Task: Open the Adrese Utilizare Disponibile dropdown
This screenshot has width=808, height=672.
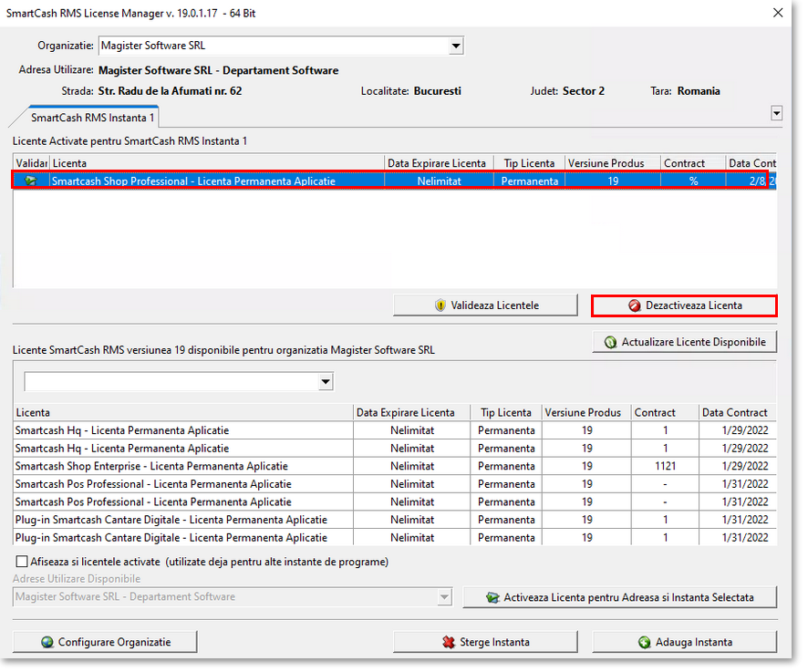Action: (444, 597)
